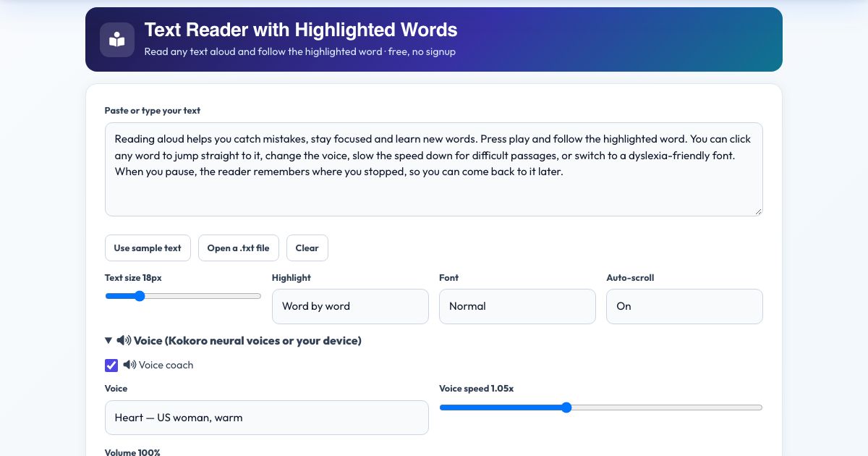
Task: Open the Highlight dropdown showing Word by word
Action: (350, 306)
